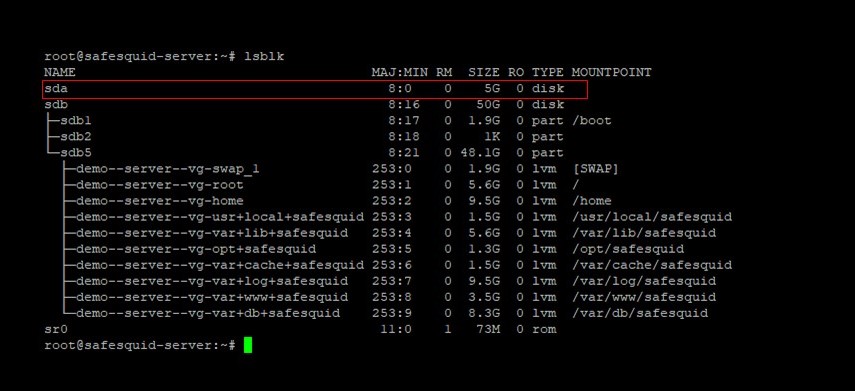855x391 pixels.
Task: Click the /var/cache/safesquid mountpoint
Action: coord(652,265)
